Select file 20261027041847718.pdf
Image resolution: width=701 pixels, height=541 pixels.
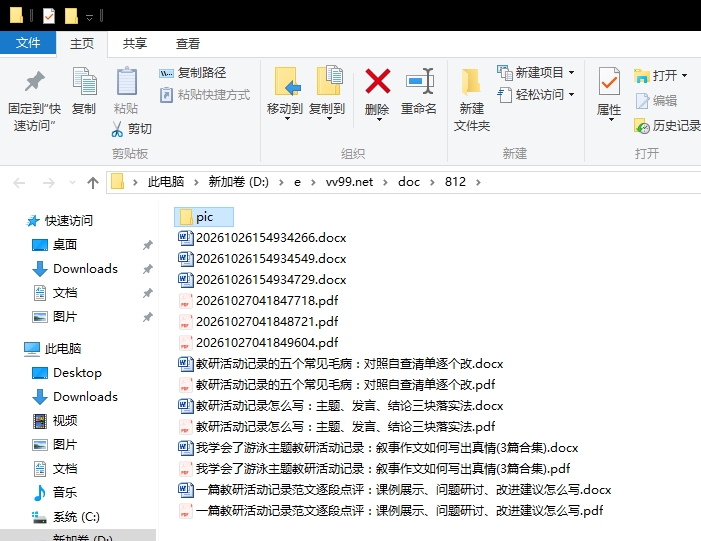click(x=258, y=300)
